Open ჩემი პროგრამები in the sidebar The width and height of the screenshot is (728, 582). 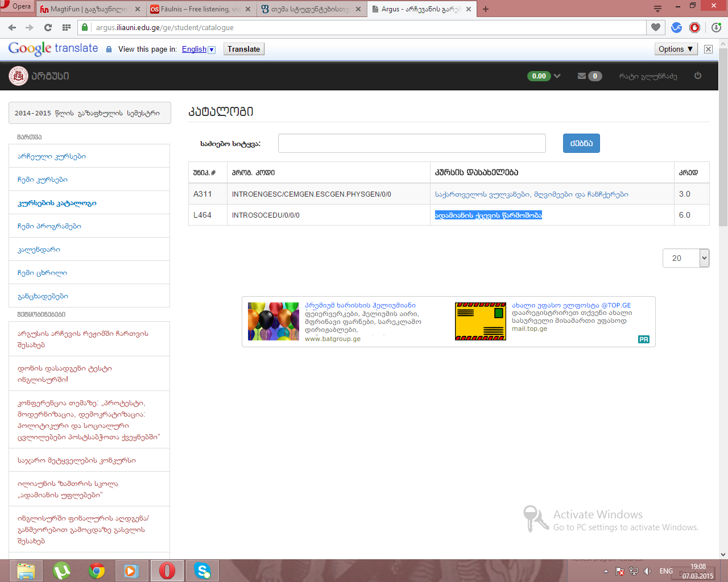89,226
